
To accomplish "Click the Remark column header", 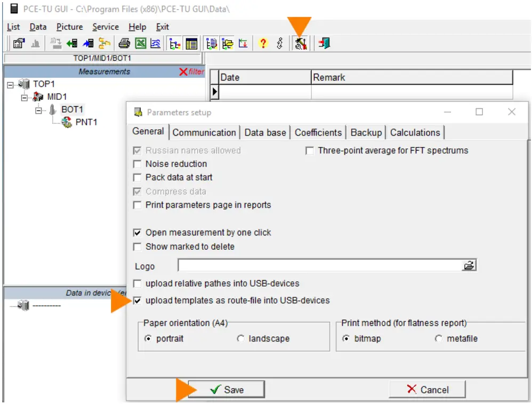I will point(412,77).
